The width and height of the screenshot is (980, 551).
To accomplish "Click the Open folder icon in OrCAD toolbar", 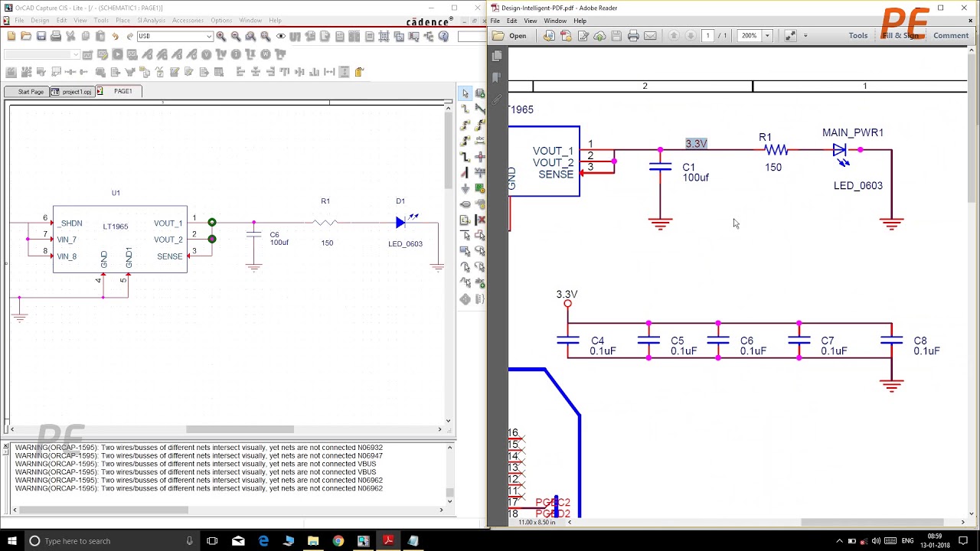I will [x=26, y=36].
